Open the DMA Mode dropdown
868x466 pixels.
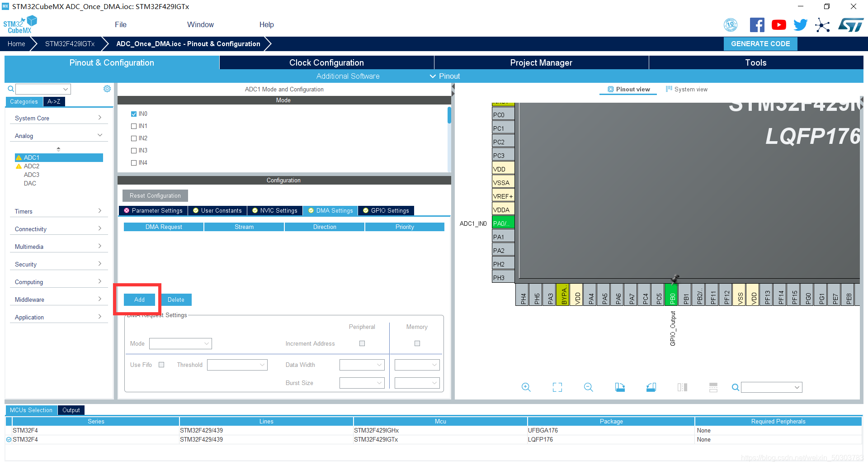(180, 343)
